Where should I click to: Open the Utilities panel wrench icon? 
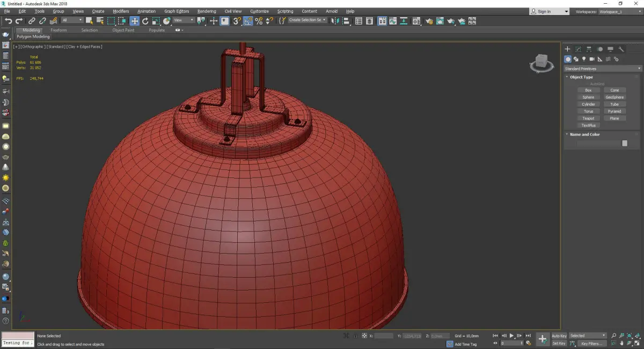pos(621,49)
